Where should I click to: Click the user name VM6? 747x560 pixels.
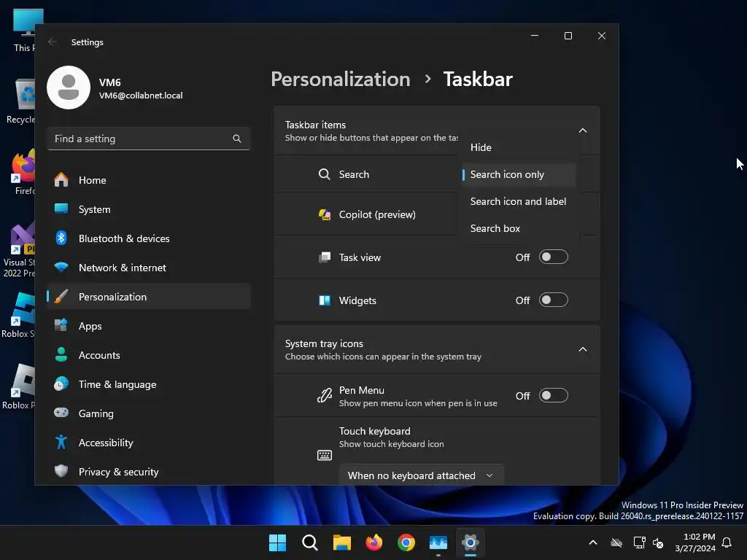tap(110, 82)
